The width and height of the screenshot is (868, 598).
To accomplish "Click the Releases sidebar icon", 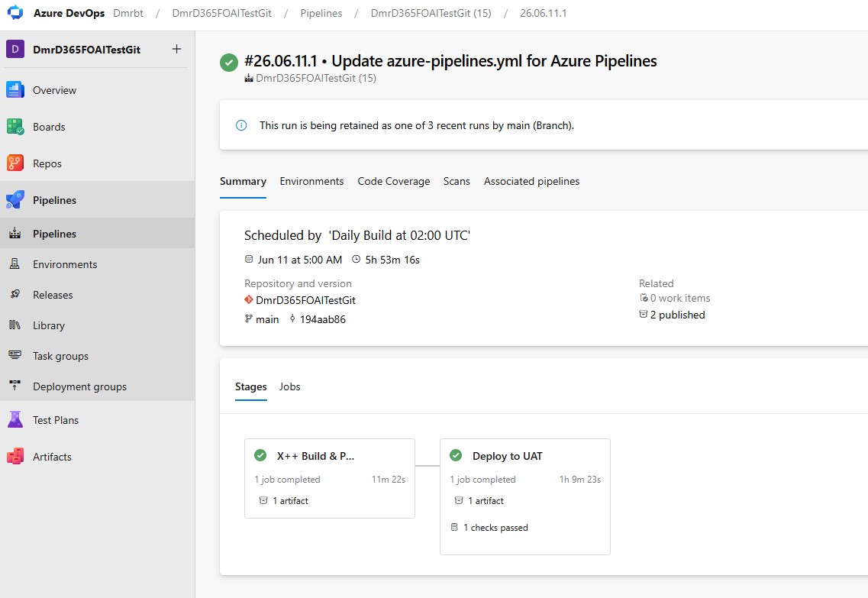I will [x=15, y=295].
